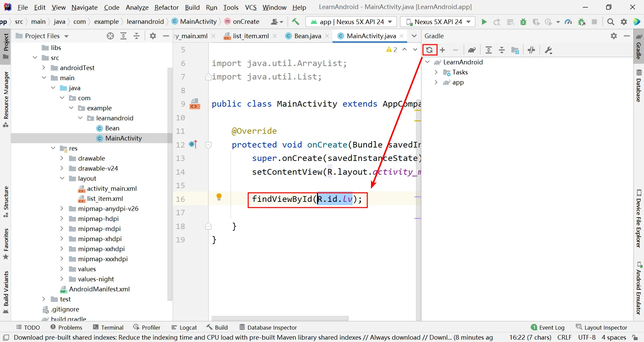Open Gradle panel options gear
This screenshot has height=342, width=644.
(x=614, y=36)
